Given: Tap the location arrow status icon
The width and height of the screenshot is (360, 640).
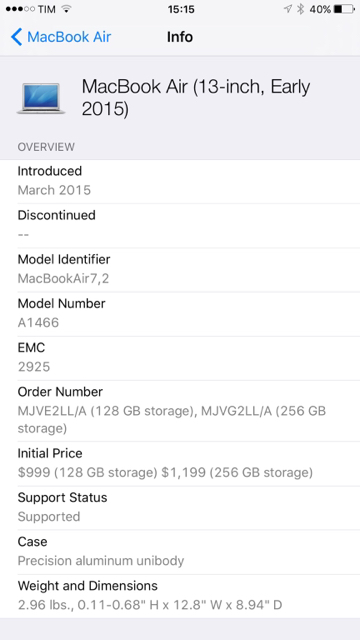Looking at the screenshot, I should 288,9.
